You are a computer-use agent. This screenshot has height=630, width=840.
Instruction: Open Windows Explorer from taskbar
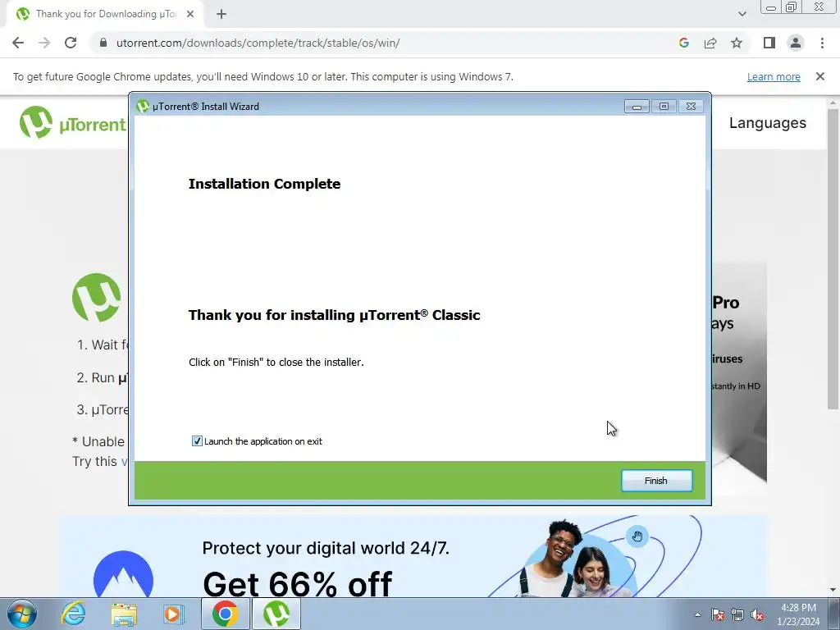click(124, 614)
